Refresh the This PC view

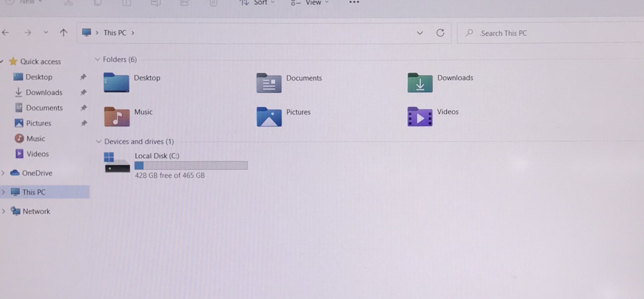click(440, 33)
